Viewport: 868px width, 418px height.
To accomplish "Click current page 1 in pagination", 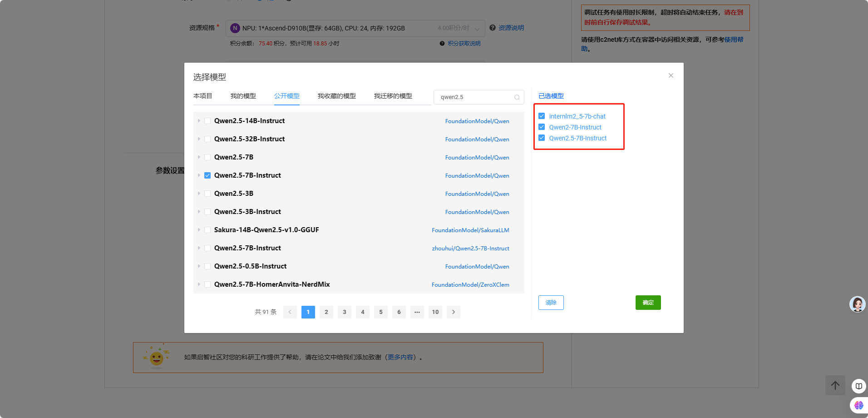I will (x=308, y=312).
